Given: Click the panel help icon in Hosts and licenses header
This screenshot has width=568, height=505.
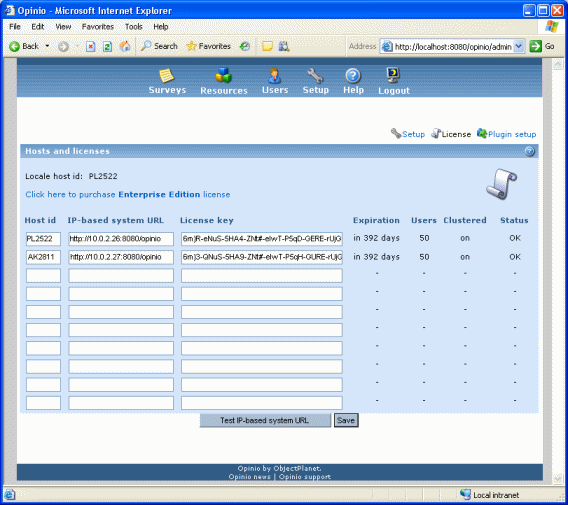Looking at the screenshot, I should click(529, 151).
